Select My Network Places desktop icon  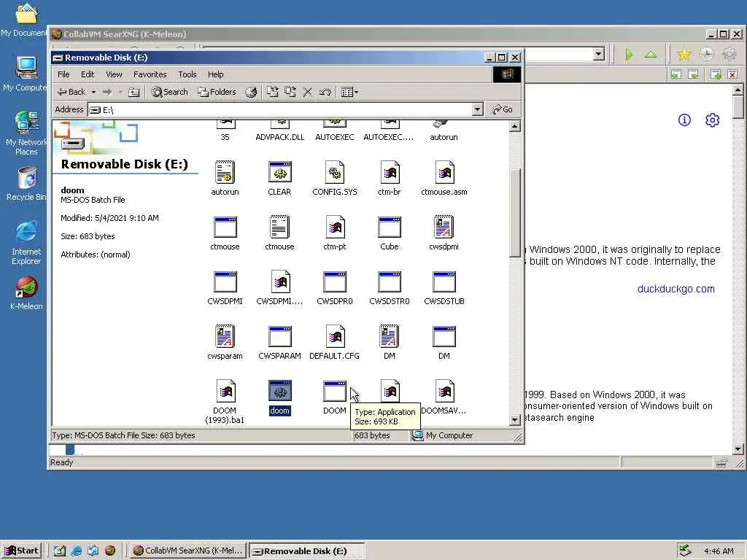click(x=26, y=133)
